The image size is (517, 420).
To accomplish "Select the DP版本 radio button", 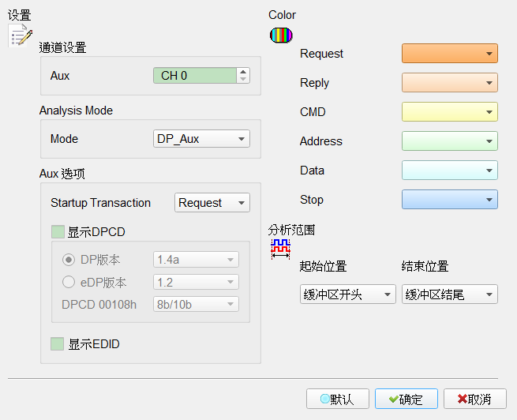I will (69, 260).
